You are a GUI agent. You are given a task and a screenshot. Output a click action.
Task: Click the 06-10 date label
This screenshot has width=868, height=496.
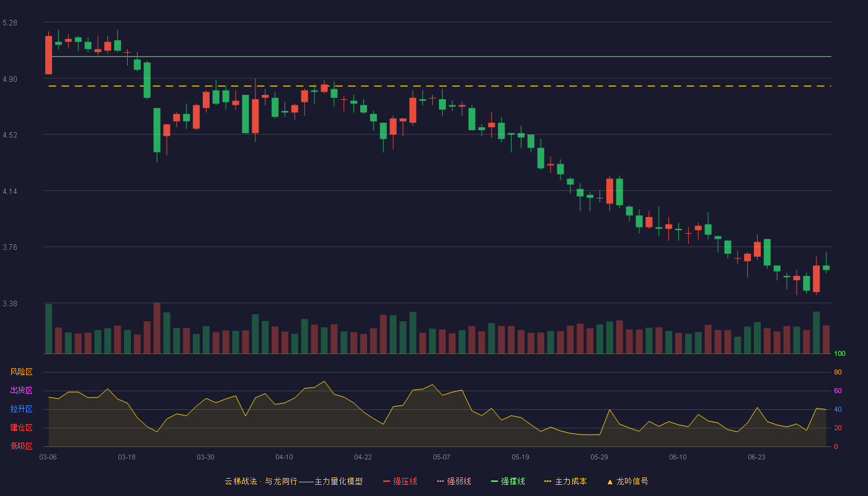pos(678,457)
